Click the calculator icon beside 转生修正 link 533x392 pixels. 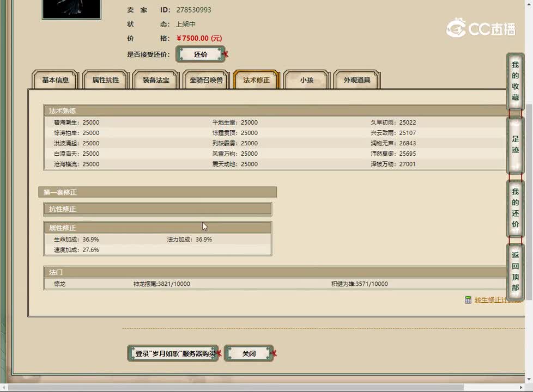click(468, 299)
